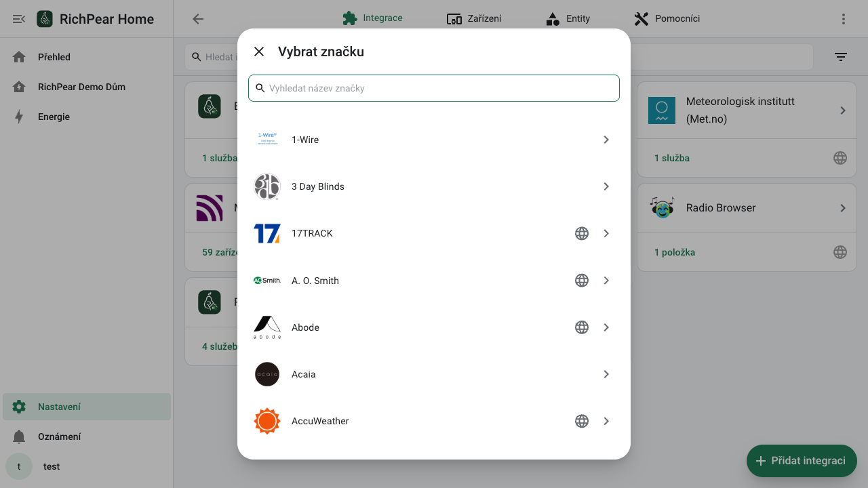Screen dimensions: 868x488
Task: Click the brand search field in the dialog
Action: coord(434,88)
